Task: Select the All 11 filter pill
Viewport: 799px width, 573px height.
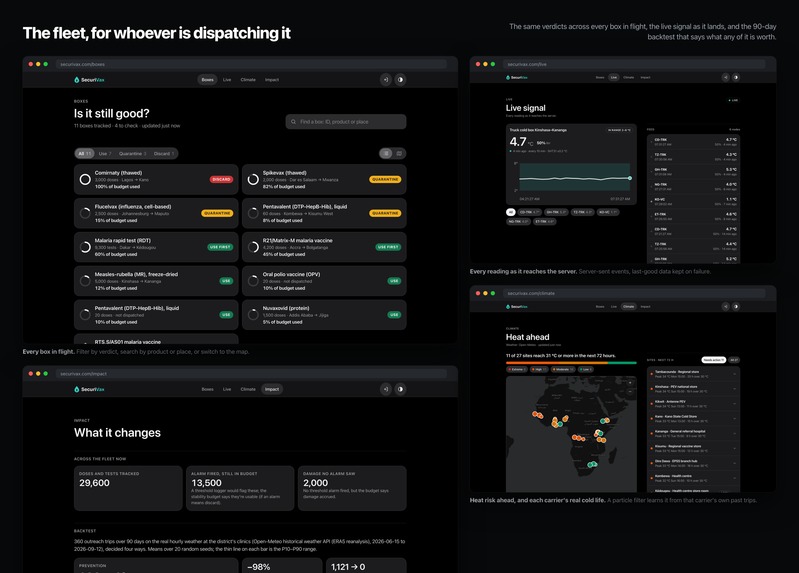Action: [x=85, y=153]
